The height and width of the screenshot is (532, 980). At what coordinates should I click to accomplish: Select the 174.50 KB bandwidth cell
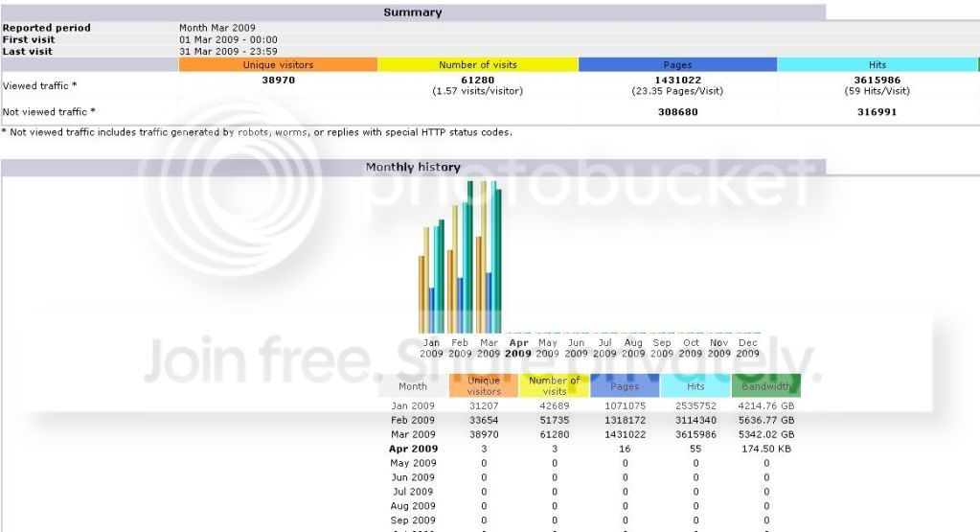click(x=766, y=449)
